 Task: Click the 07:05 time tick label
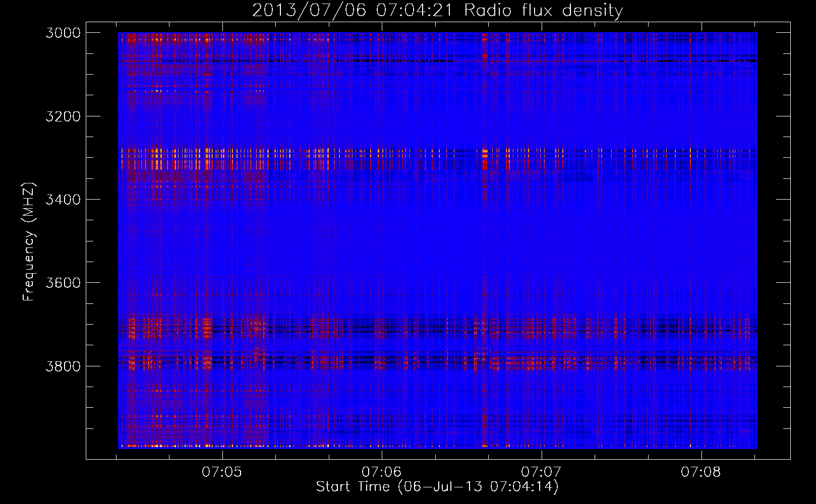pyautogui.click(x=222, y=472)
